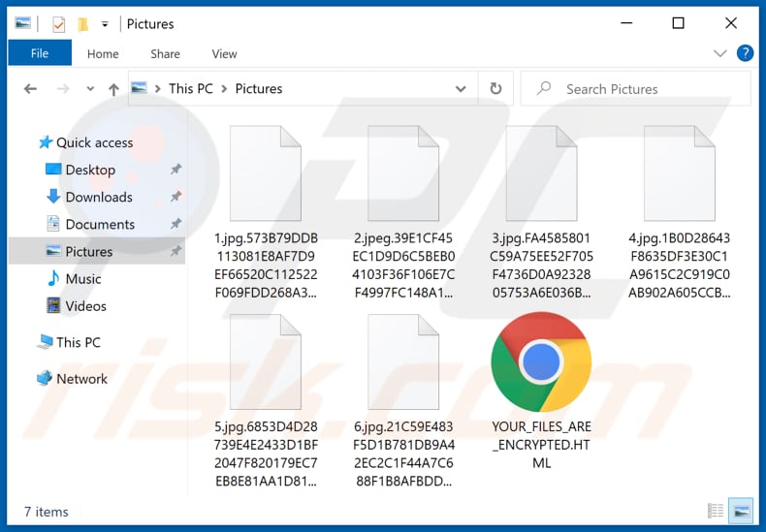This screenshot has width=766, height=532.
Task: Unpin Desktop from Quick access
Action: pyautogui.click(x=176, y=170)
